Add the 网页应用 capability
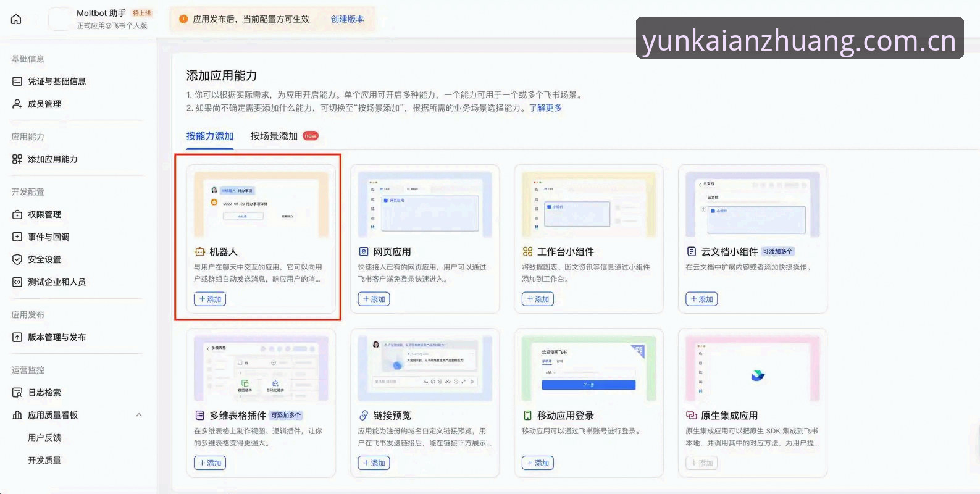 click(374, 299)
